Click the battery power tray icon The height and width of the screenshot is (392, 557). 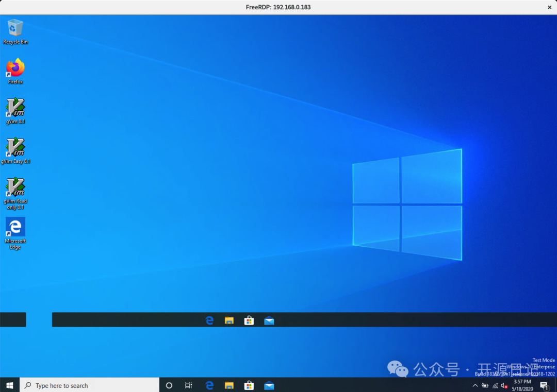coord(485,385)
